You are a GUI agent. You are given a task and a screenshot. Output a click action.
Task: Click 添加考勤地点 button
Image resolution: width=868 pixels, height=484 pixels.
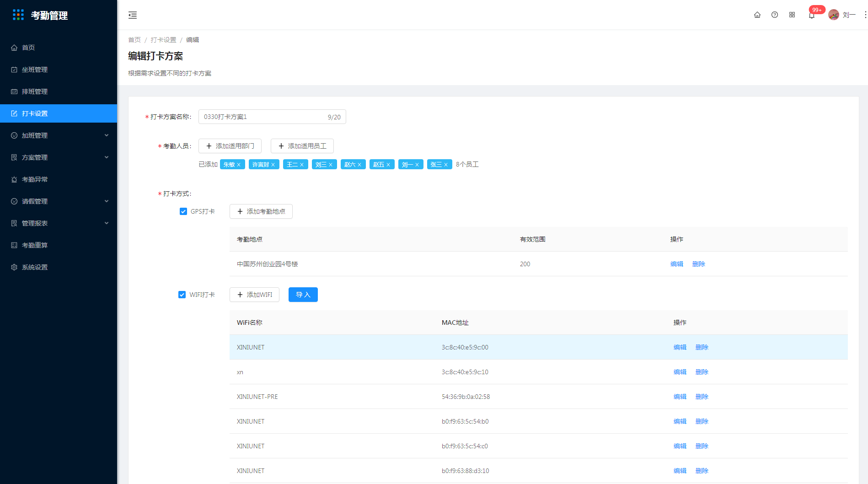point(261,211)
